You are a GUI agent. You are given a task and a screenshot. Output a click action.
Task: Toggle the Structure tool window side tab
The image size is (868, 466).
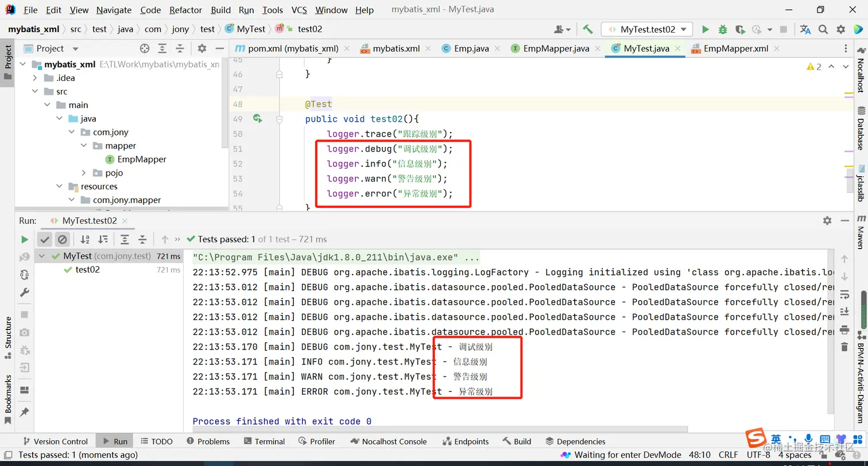[x=7, y=337]
